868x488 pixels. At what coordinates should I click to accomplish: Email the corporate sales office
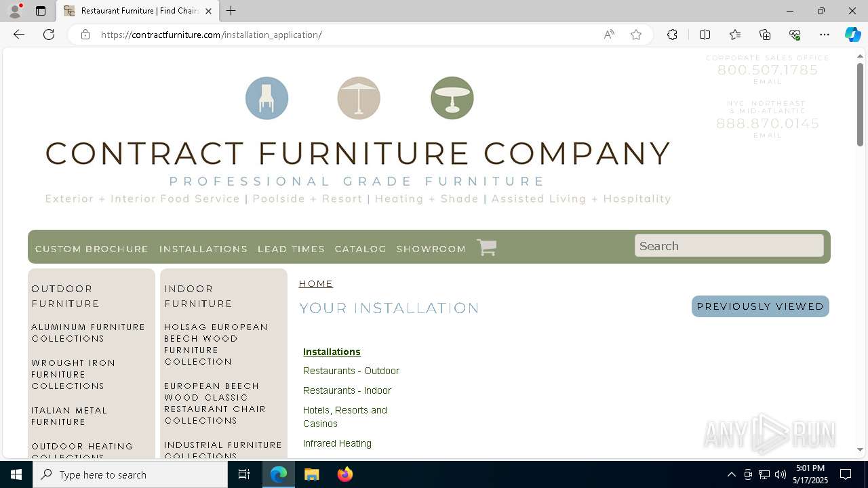click(x=768, y=82)
